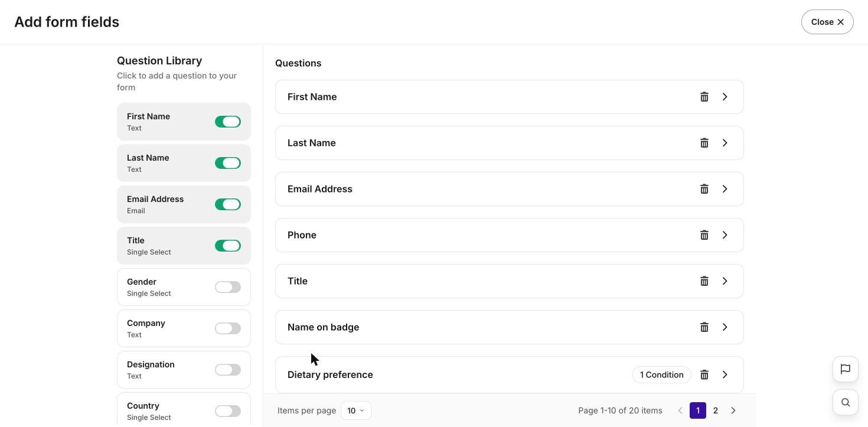This screenshot has width=868, height=427.
Task: Disable the Last Name toggle
Action: (228, 163)
